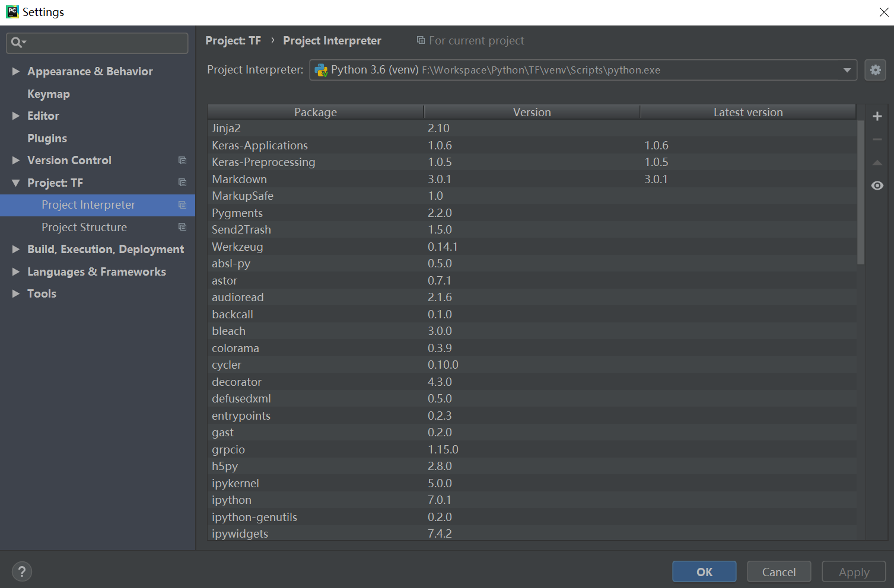
Task: Select the ipython-genutils package row
Action: (x=532, y=517)
